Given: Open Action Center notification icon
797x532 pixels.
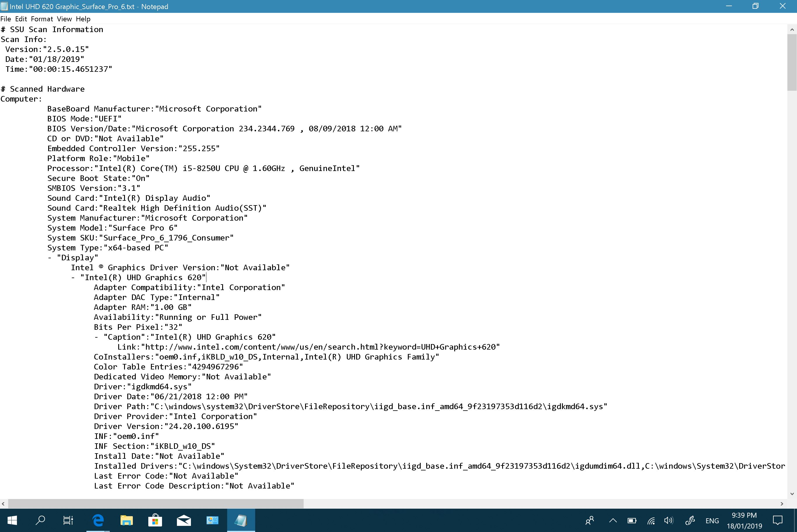Looking at the screenshot, I should [x=778, y=520].
